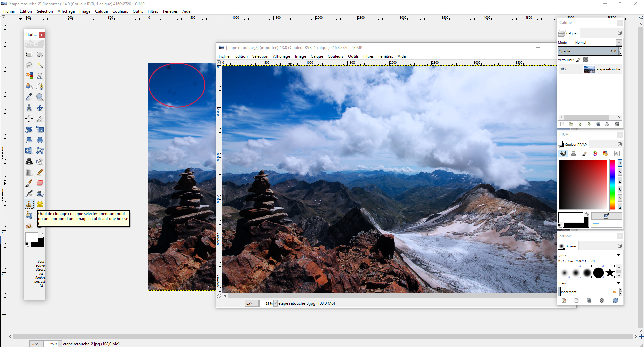The width and height of the screenshot is (644, 347).
Task: Toggle visibility of the etape retouche layer
Action: coord(563,69)
